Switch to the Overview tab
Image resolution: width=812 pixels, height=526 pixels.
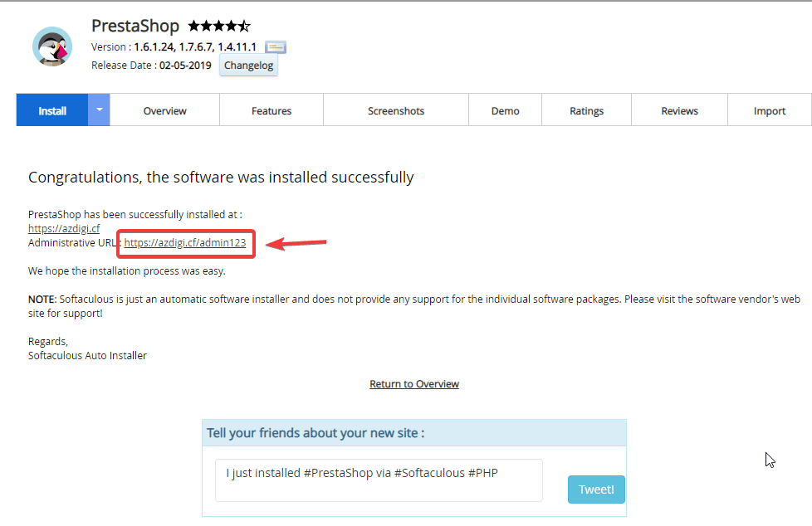(164, 110)
